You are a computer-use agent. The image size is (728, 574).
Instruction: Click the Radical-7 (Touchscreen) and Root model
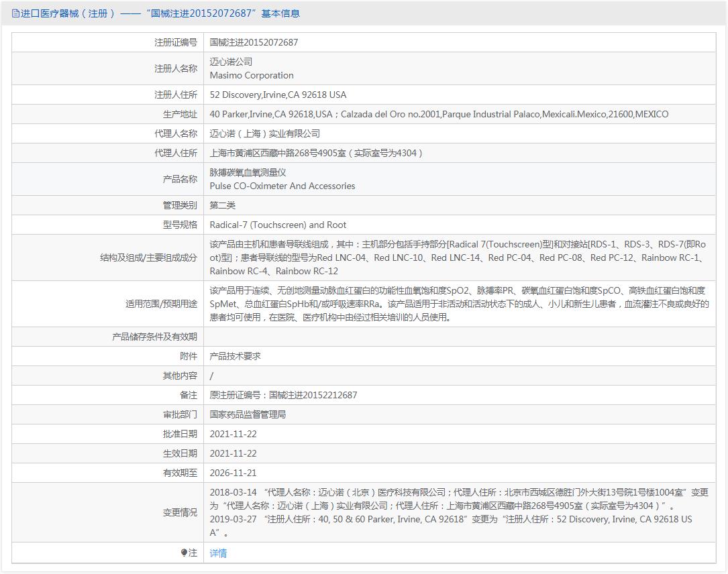pyautogui.click(x=278, y=225)
